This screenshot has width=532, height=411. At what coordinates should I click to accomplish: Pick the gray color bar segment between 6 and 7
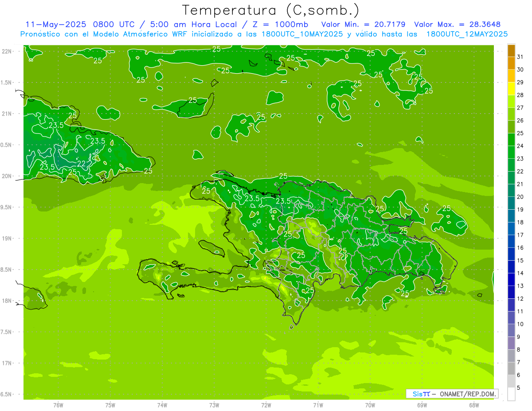(x=511, y=368)
